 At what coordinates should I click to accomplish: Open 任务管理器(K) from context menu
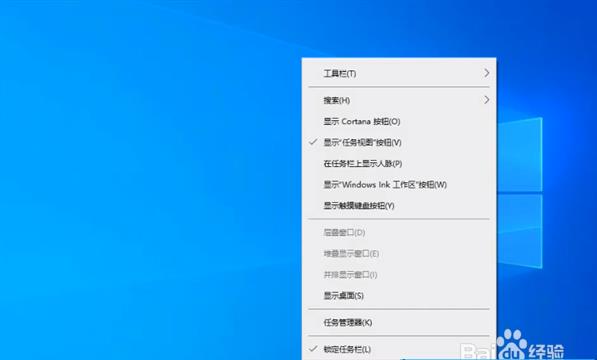click(x=399, y=322)
